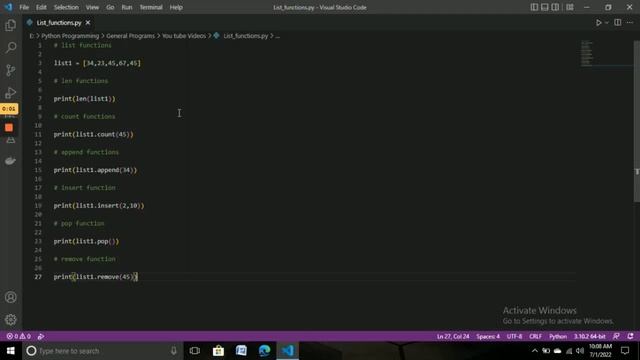
Task: Open Microsoft Store from taskbar
Action: [218, 351]
